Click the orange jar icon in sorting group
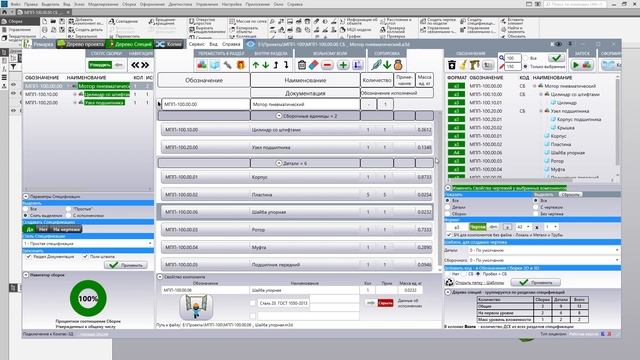640x360 pixels. [x=398, y=65]
